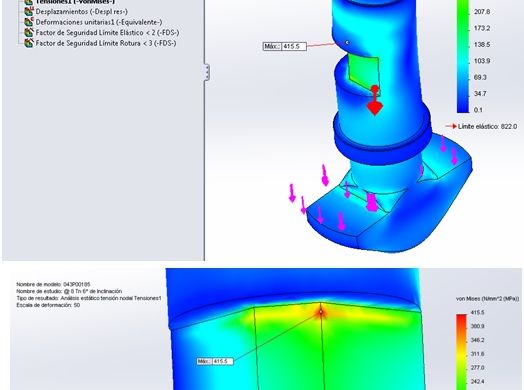Click the large magenta load arrow on base
524x390 pixels.
(x=371, y=202)
